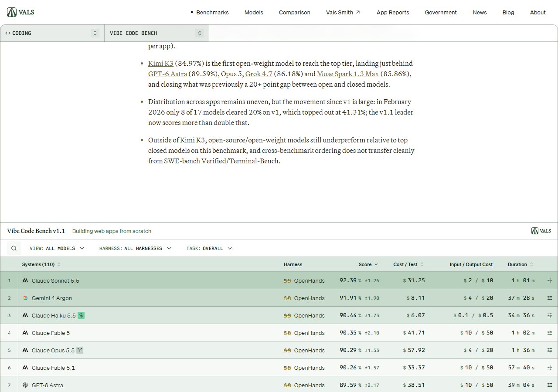Sort by Cost / Test column
The height and width of the screenshot is (392, 558).
click(x=408, y=264)
